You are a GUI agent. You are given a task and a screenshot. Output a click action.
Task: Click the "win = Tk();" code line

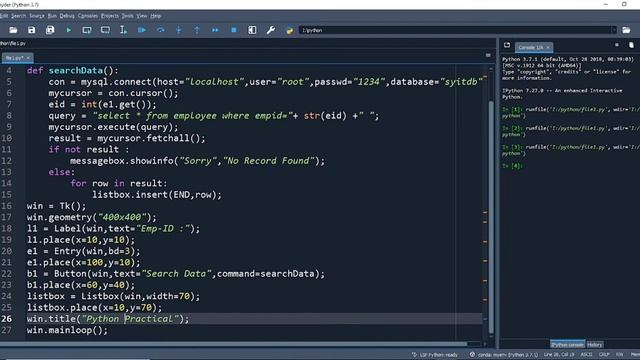click(x=56, y=206)
